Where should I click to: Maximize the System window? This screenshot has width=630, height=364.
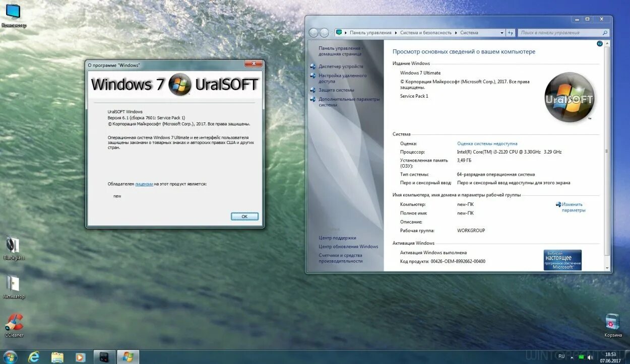(587, 19)
